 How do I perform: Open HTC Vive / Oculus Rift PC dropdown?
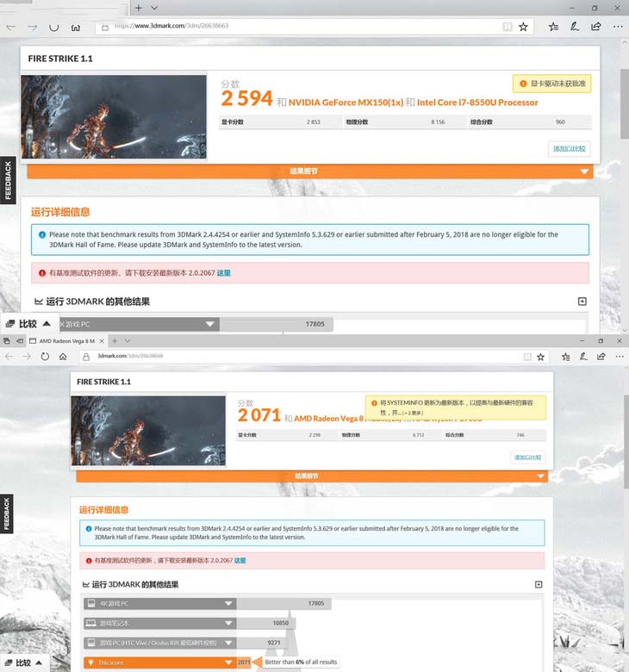click(160, 643)
